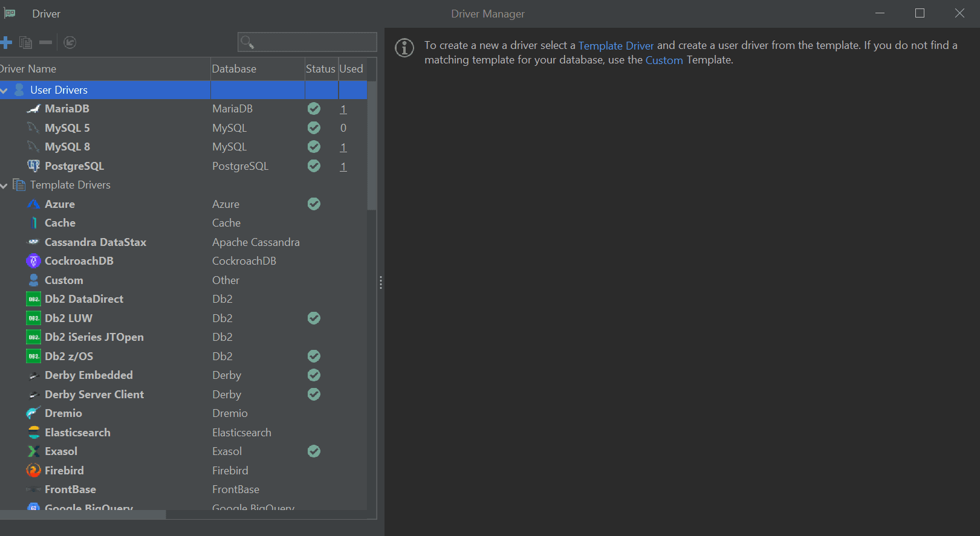The image size is (980, 536).
Task: Open the Driver menu
Action: tap(46, 13)
